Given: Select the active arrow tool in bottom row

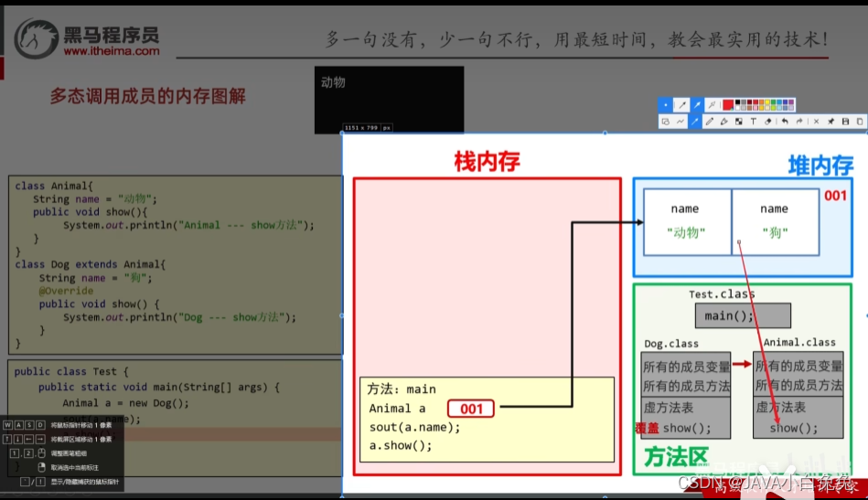Looking at the screenshot, I should coord(695,122).
